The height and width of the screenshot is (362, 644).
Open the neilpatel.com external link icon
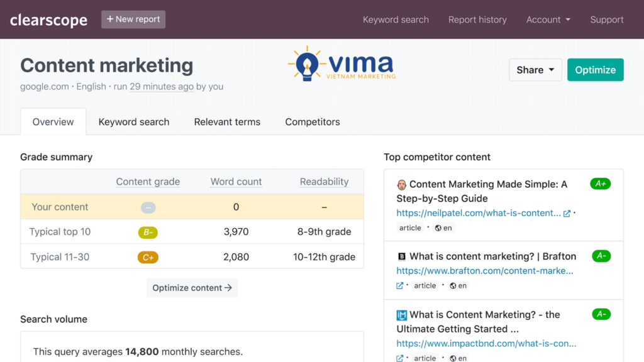point(567,213)
